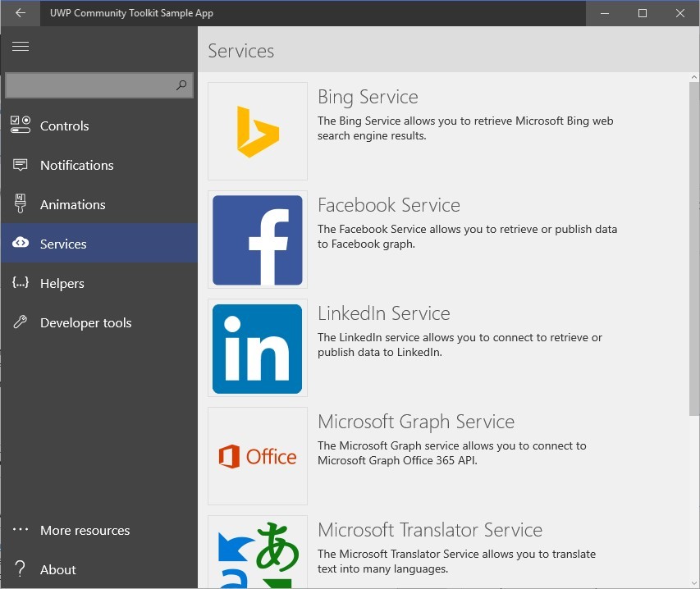Open the Notifications section
The height and width of the screenshot is (589, 700).
[99, 165]
